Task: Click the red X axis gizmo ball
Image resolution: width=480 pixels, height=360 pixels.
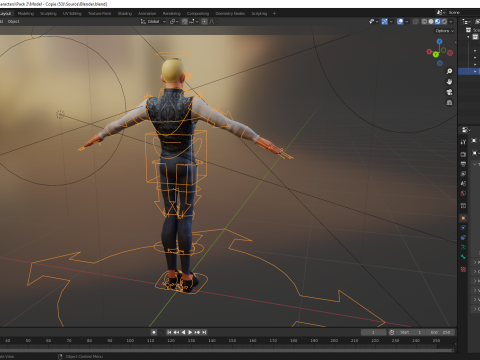Action: pos(429,52)
